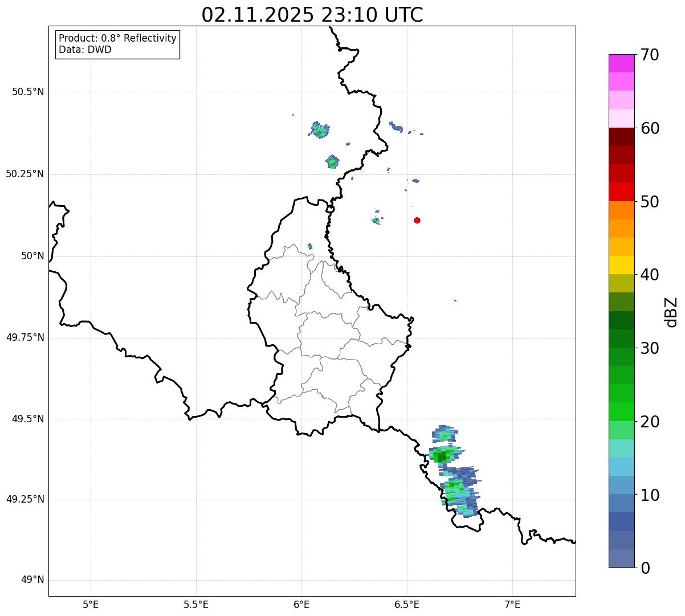
Task: Click the colorbar tick label 30
Action: 650,348
